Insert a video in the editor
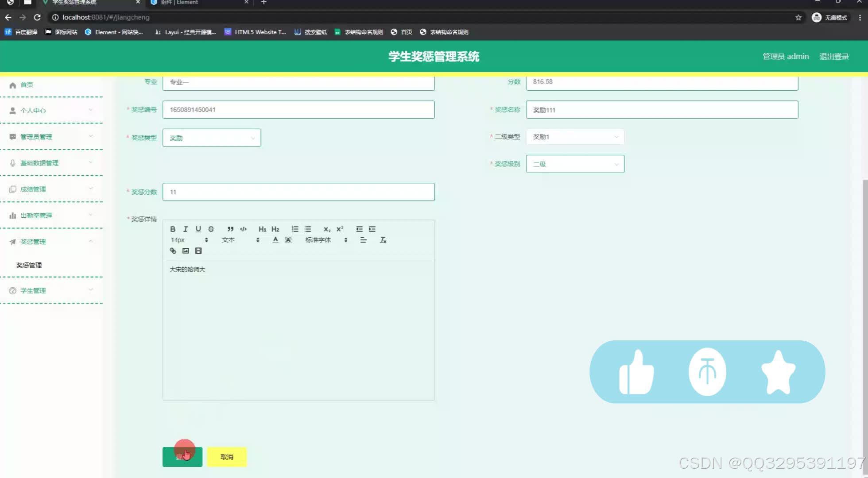Viewport: 868px width, 478px height. pos(198,251)
